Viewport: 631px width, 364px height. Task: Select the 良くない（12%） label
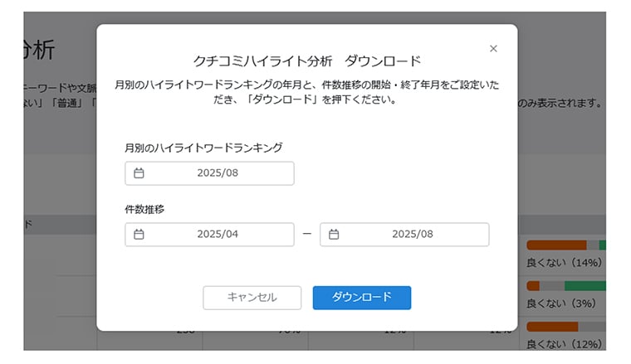564,344
